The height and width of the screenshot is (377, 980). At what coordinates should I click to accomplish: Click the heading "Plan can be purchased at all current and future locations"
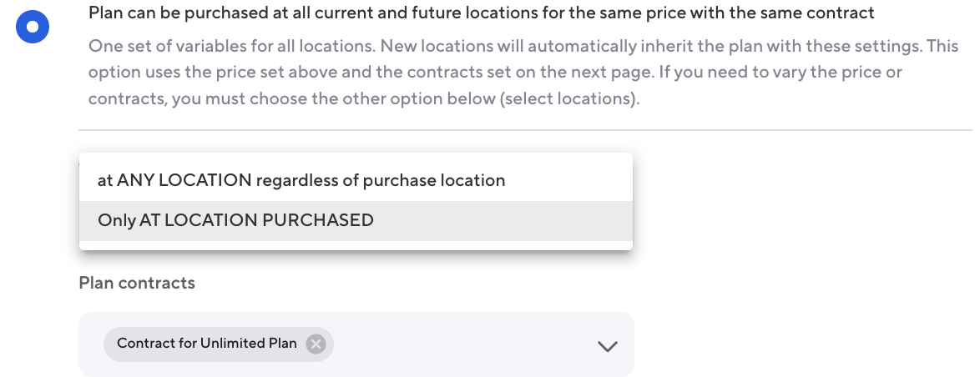click(334, 13)
